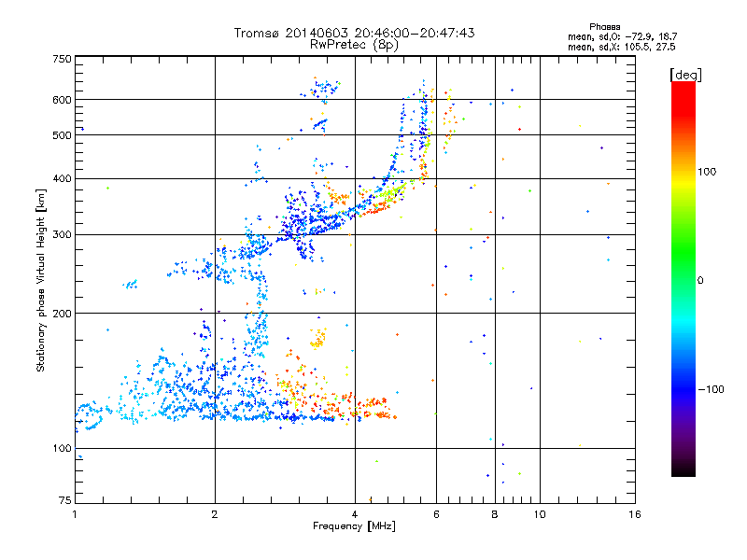Click the 'Phases' header text

pyautogui.click(x=604, y=27)
